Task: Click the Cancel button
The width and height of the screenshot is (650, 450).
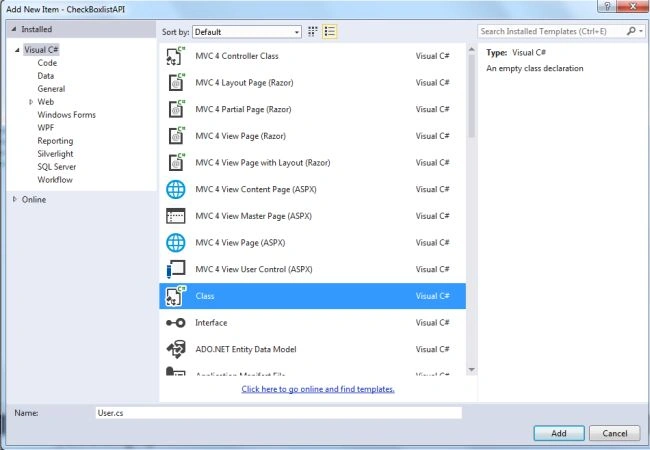Action: pos(615,433)
